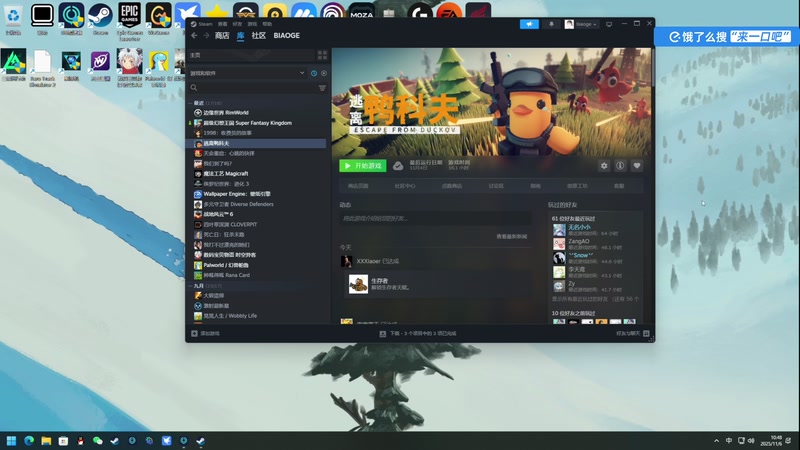Switch to the 库 Library tab

click(x=240, y=35)
